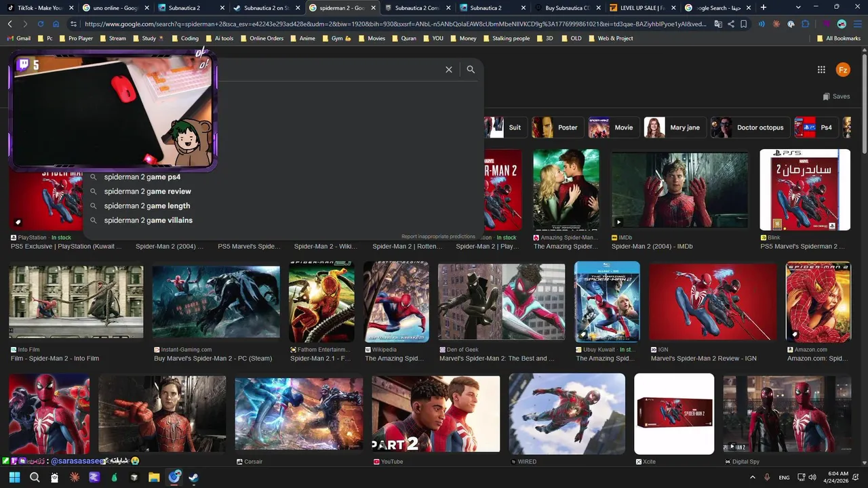This screenshot has height=488, width=868.
Task: Click the browser profile avatar in toolbar
Action: [x=842, y=24]
